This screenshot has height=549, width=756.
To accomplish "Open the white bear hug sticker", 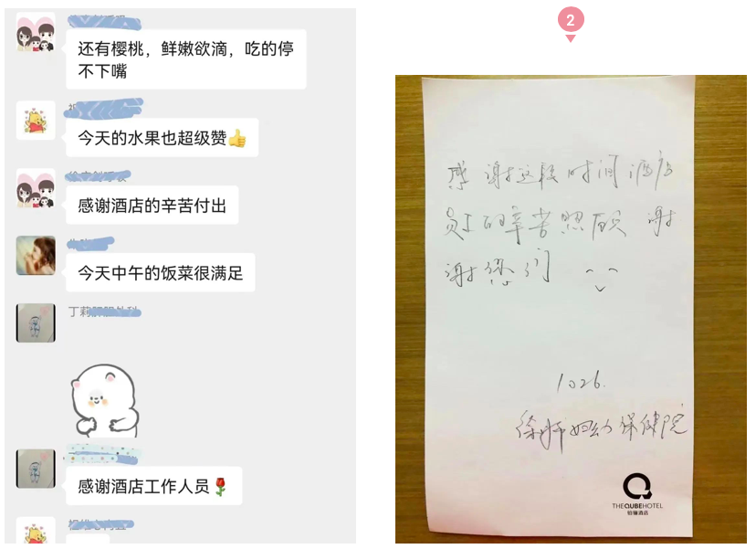I will tap(105, 401).
